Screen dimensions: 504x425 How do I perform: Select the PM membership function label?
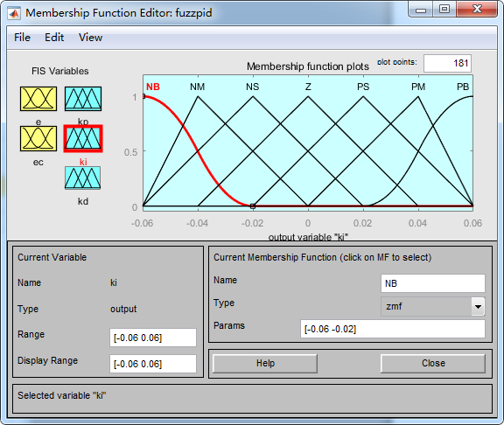[418, 87]
